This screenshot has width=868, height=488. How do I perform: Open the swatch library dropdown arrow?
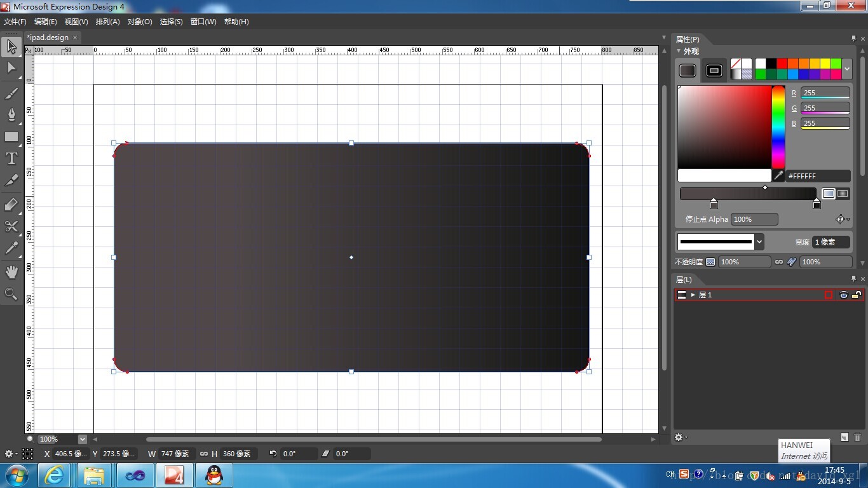click(x=847, y=69)
